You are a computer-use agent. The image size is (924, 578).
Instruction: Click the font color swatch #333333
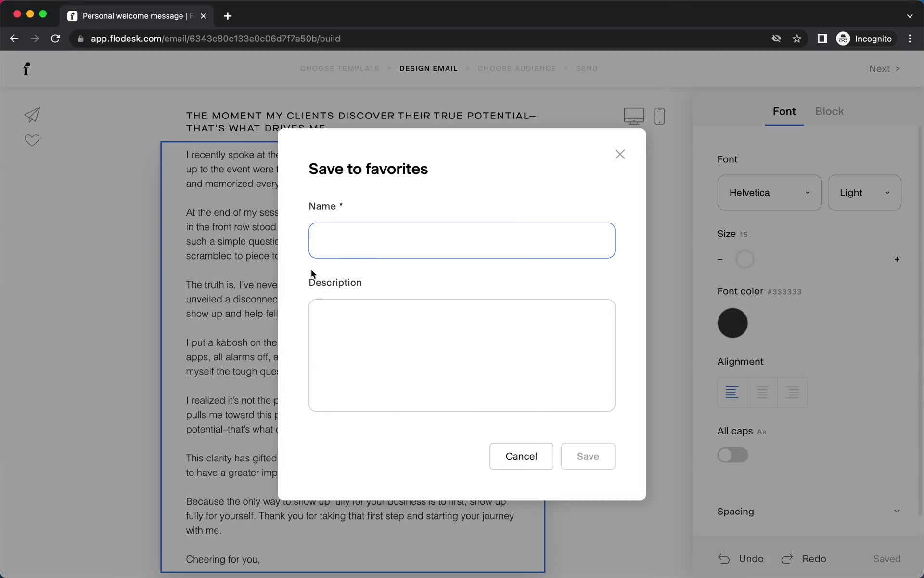732,322
